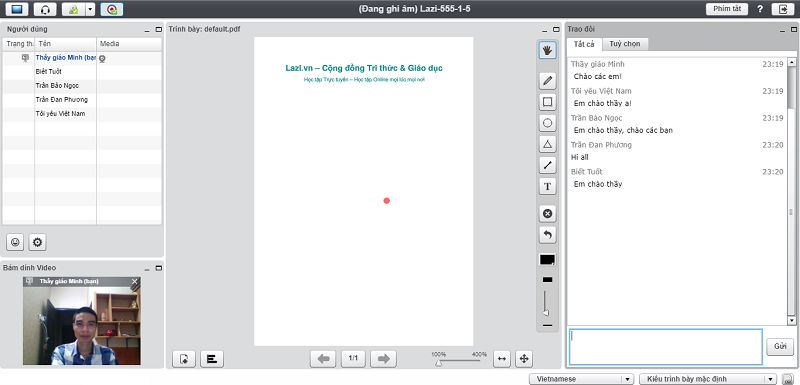This screenshot has height=385, width=800.
Task: Select user Tôi yêu Việt Nam in list
Action: tap(82, 114)
